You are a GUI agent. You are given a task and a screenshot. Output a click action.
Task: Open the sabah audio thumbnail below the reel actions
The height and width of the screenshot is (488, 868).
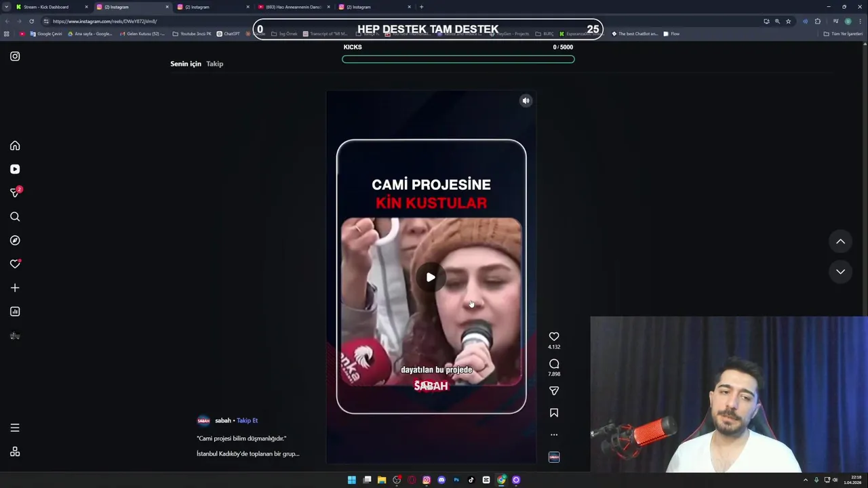click(x=554, y=457)
